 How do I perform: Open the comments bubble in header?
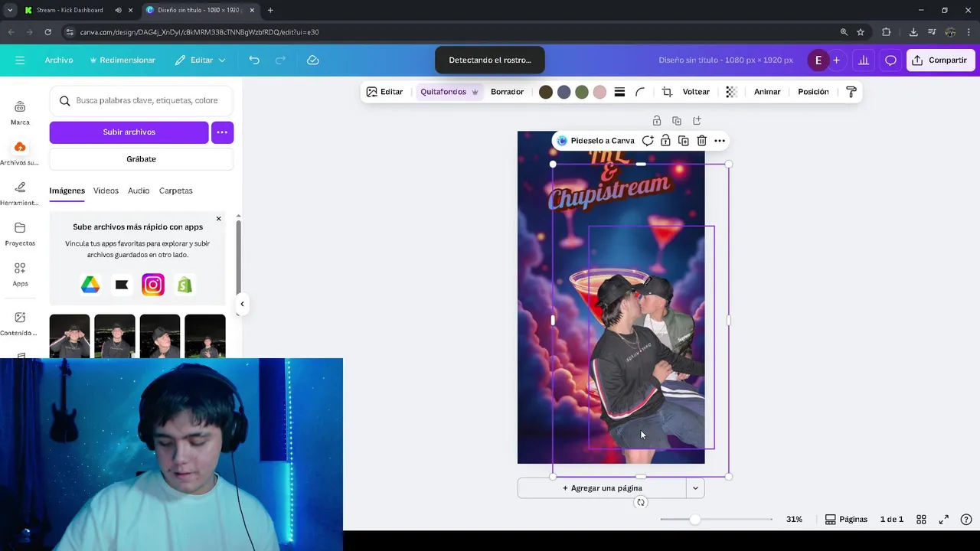pos(890,60)
